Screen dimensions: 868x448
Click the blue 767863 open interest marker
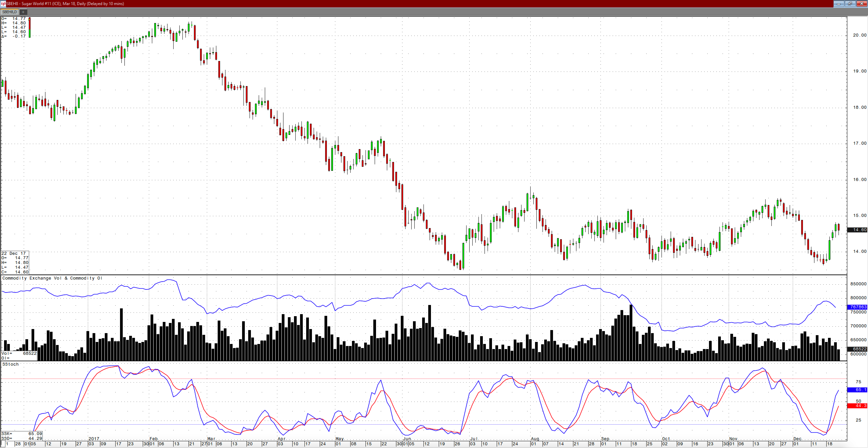pyautogui.click(x=857, y=307)
